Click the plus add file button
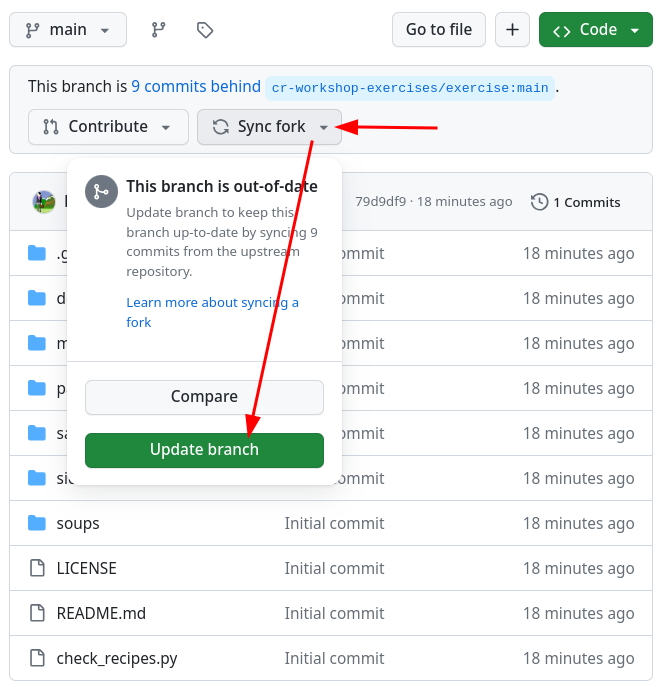 point(512,30)
